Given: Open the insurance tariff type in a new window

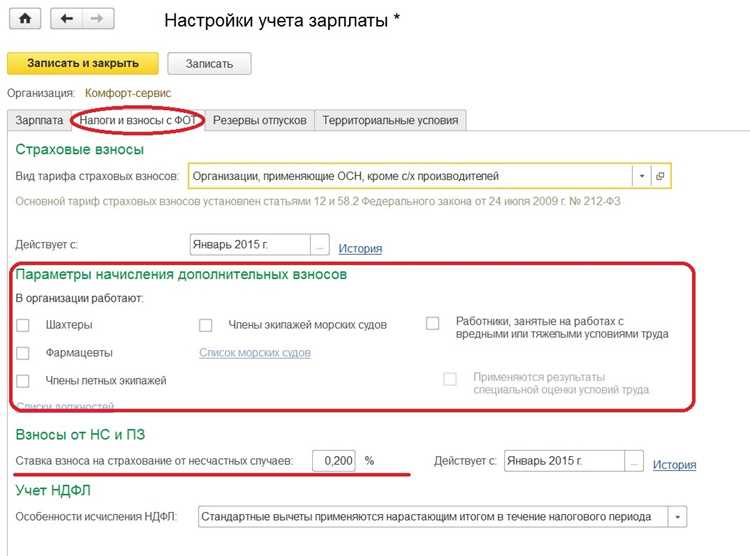Looking at the screenshot, I should point(660,176).
